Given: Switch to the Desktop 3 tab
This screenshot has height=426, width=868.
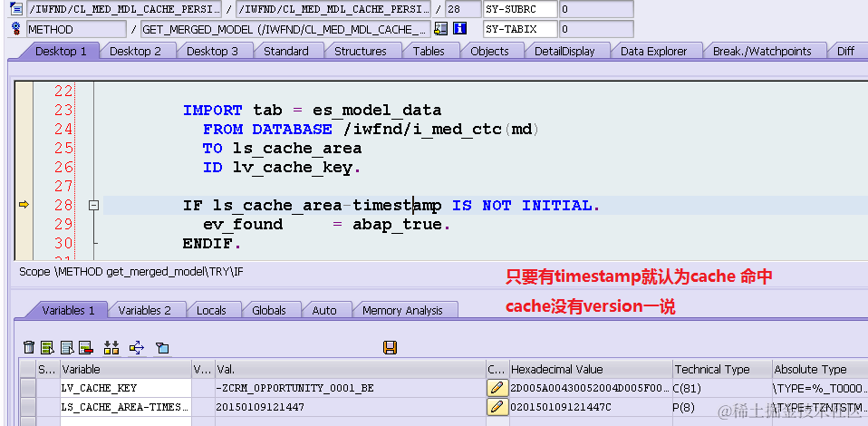Looking at the screenshot, I should 212,51.
